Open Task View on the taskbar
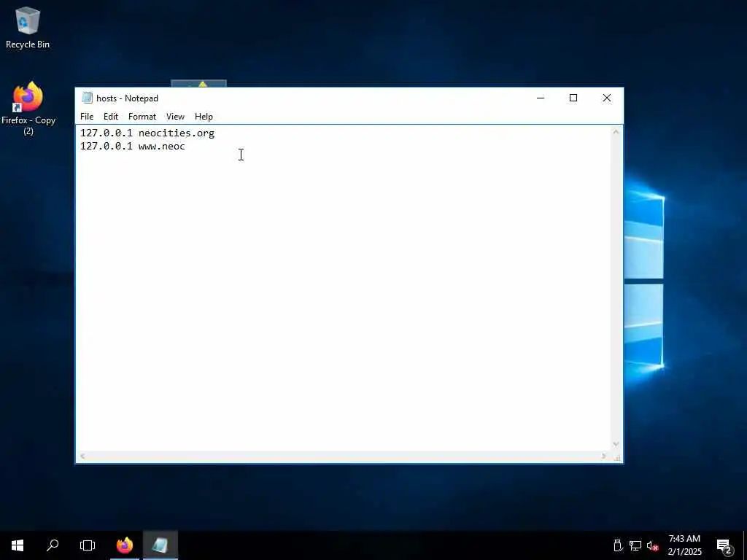747x560 pixels. pyautogui.click(x=88, y=545)
